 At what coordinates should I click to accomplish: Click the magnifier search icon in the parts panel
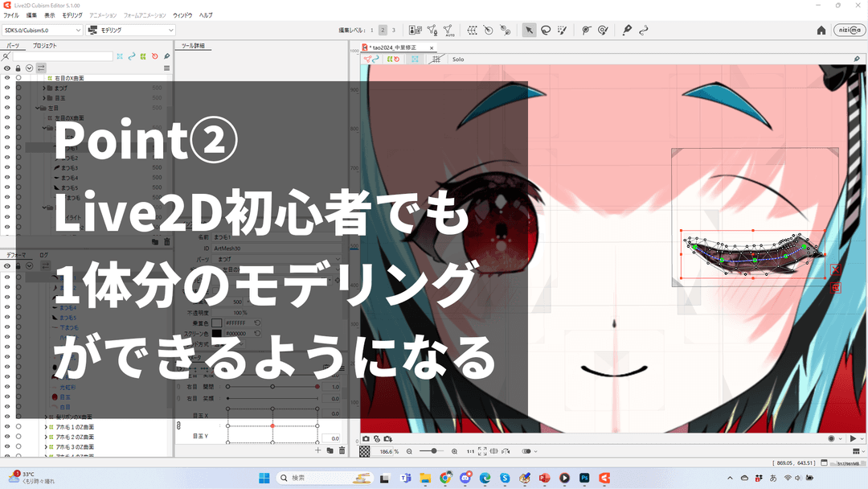[6, 56]
